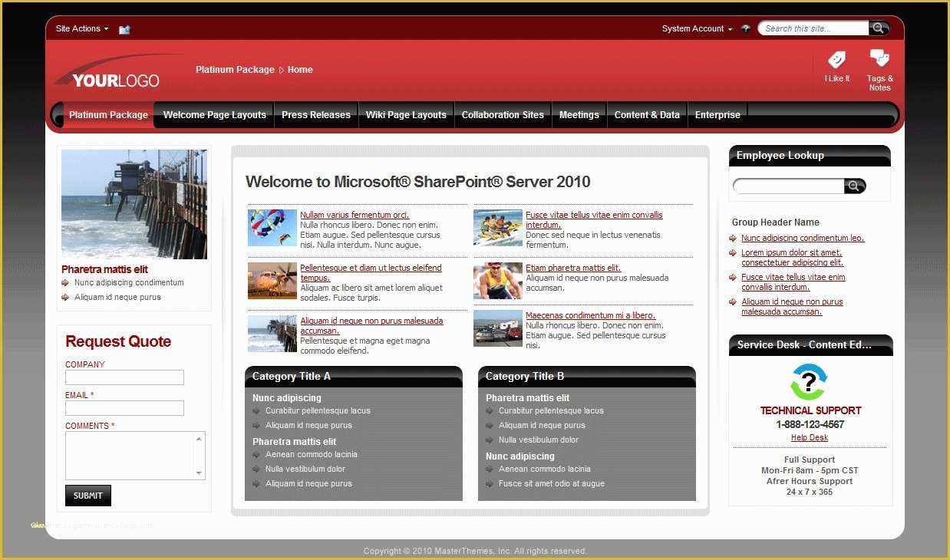
Task: Click the parasail thumbnail image
Action: point(272,228)
